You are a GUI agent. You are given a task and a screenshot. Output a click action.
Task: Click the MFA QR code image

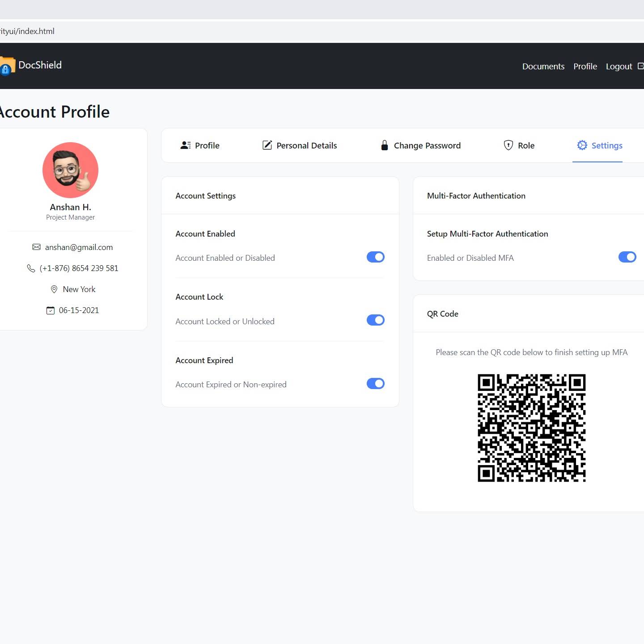(x=532, y=428)
